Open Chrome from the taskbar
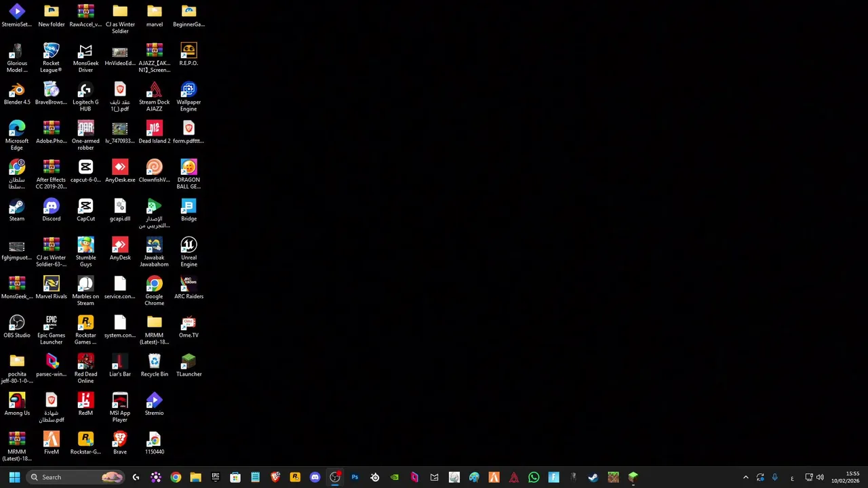The width and height of the screenshot is (868, 488). click(x=176, y=477)
